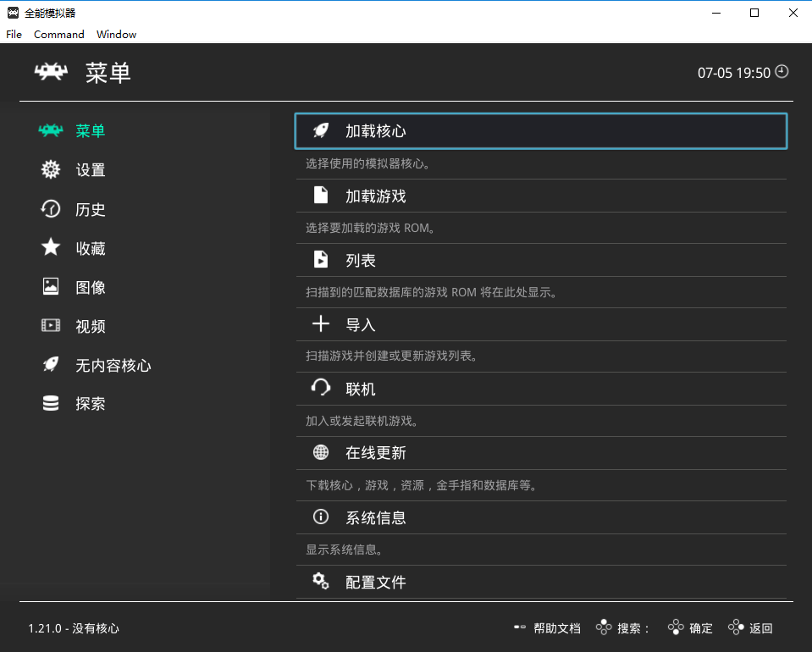Open 无内容核心 rocket icon in sidebar
Screen dimensions: 812x652
(52, 364)
